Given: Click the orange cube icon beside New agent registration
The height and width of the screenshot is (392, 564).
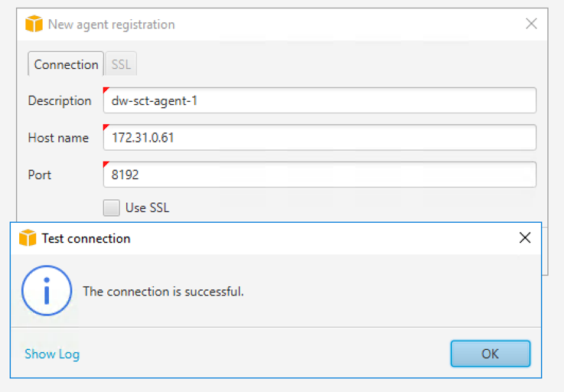Looking at the screenshot, I should point(34,24).
